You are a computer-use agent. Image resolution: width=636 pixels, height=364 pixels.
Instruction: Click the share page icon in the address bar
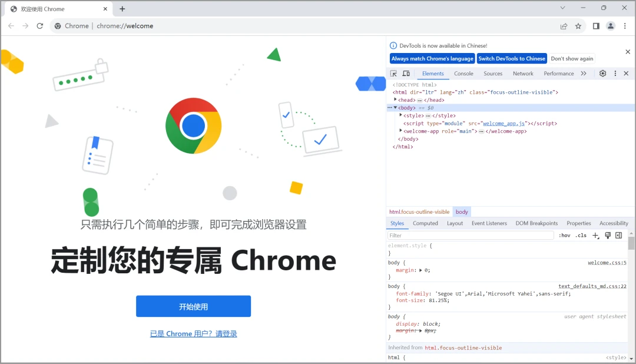click(x=564, y=26)
